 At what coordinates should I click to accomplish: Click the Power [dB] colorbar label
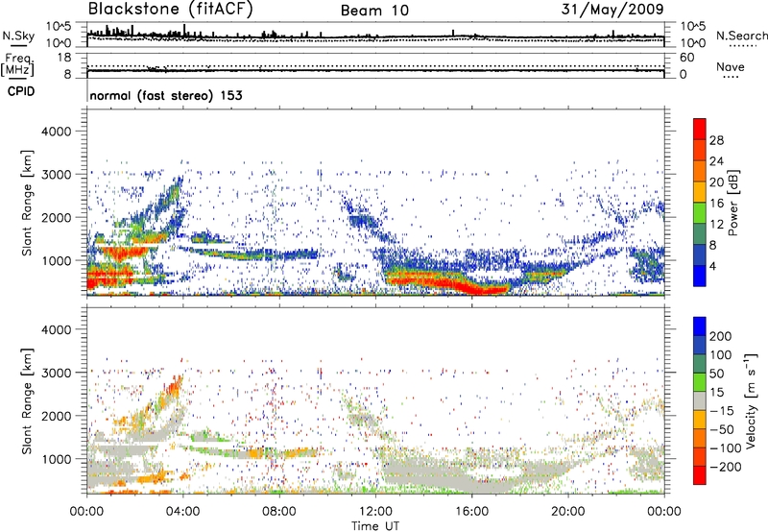click(x=733, y=203)
